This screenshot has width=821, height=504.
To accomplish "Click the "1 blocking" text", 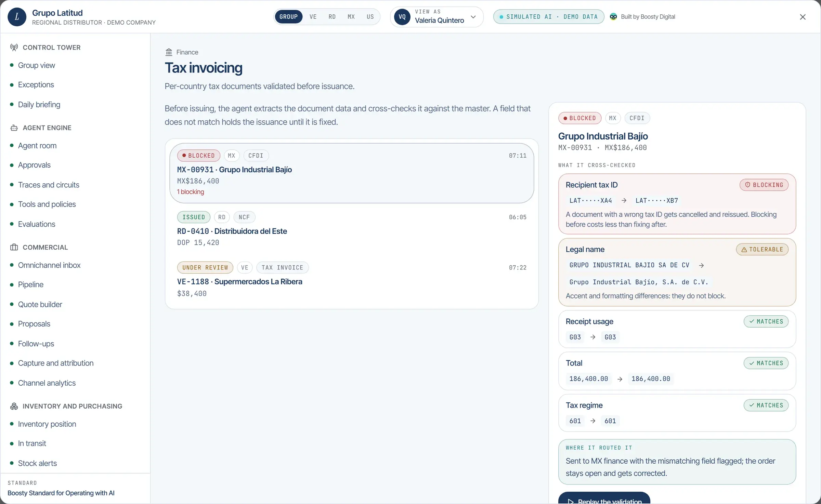I will [191, 192].
